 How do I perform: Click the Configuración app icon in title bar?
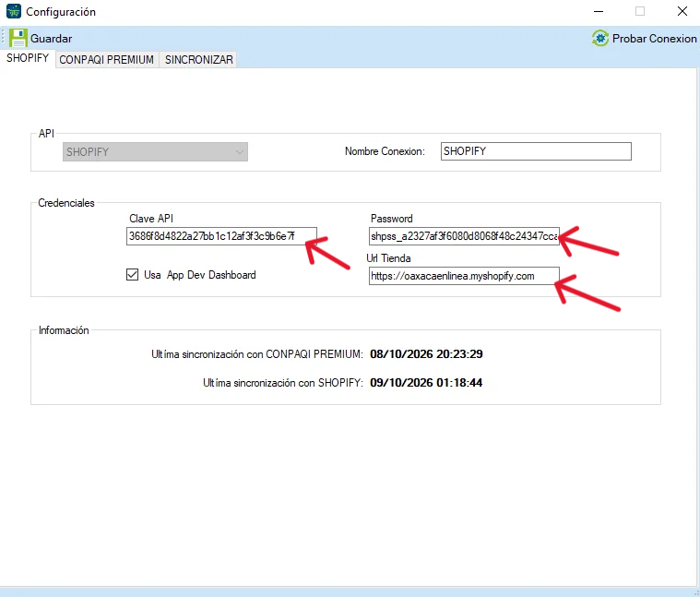14,12
